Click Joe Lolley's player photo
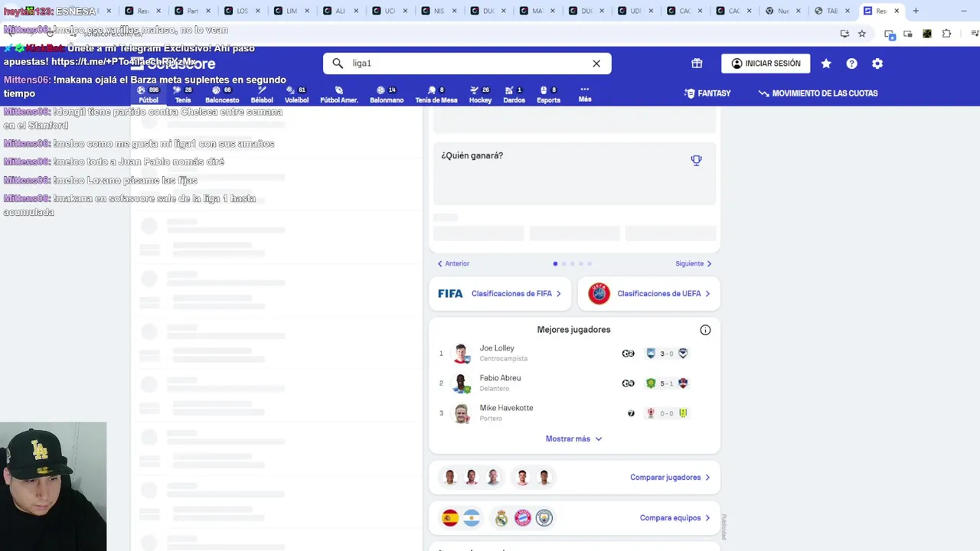This screenshot has height=551, width=980. (462, 354)
